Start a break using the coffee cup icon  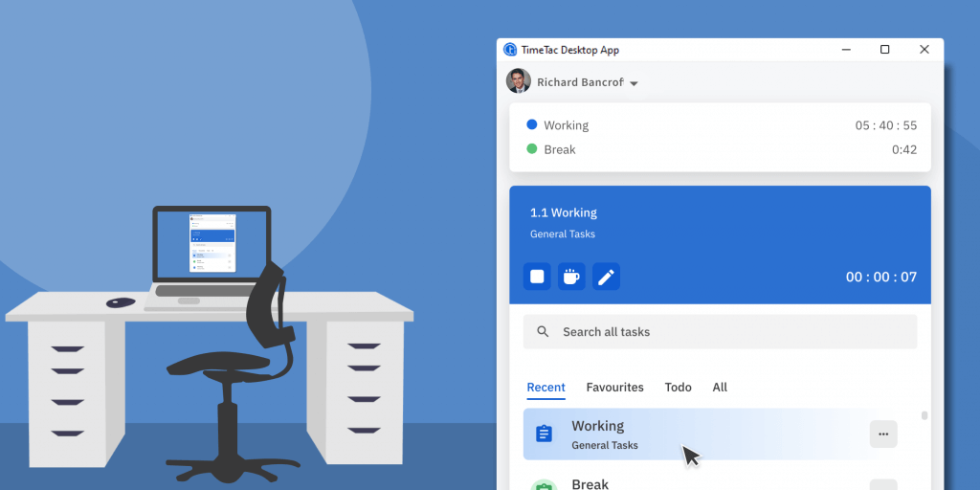click(x=571, y=277)
